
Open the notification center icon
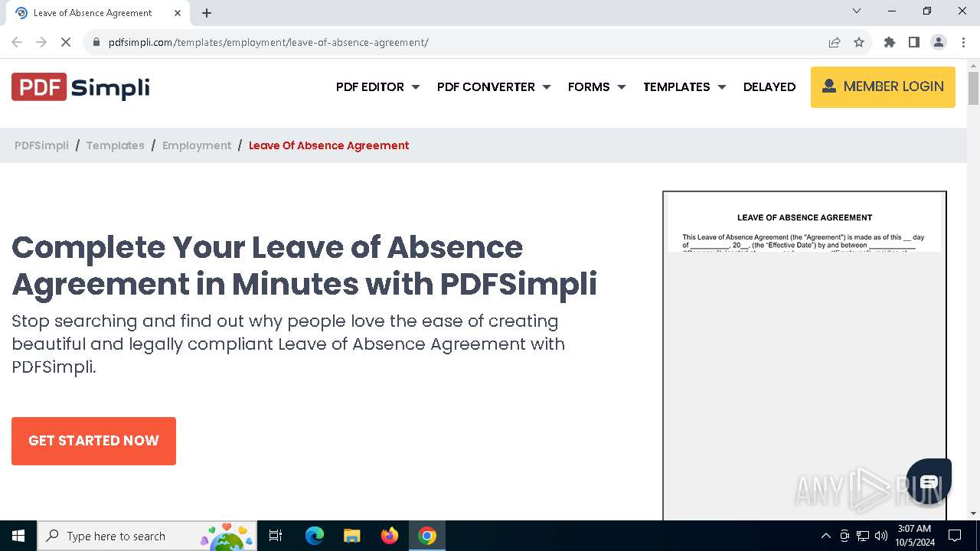(955, 536)
